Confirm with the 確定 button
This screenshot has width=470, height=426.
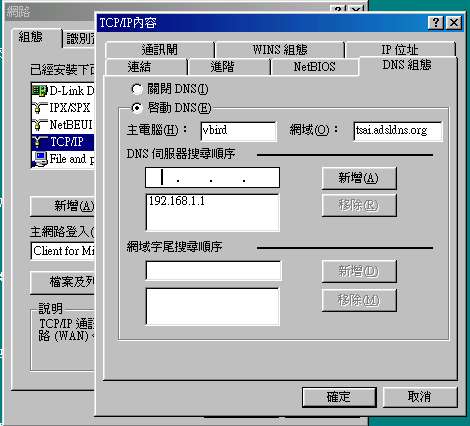tap(339, 397)
